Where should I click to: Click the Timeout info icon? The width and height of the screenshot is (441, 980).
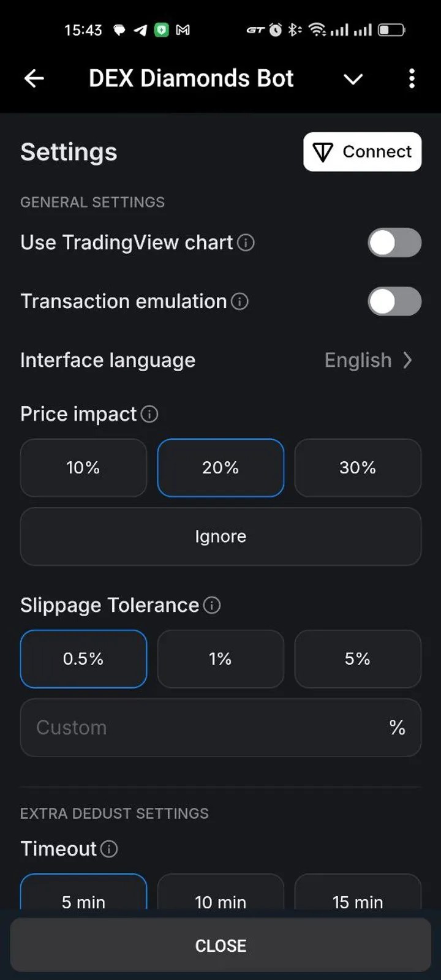pos(109,849)
